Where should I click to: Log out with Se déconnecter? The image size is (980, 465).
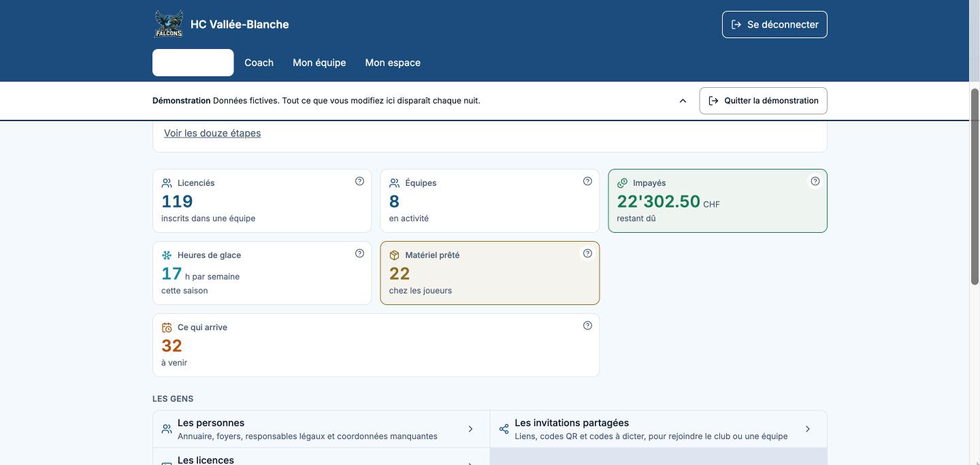(774, 25)
